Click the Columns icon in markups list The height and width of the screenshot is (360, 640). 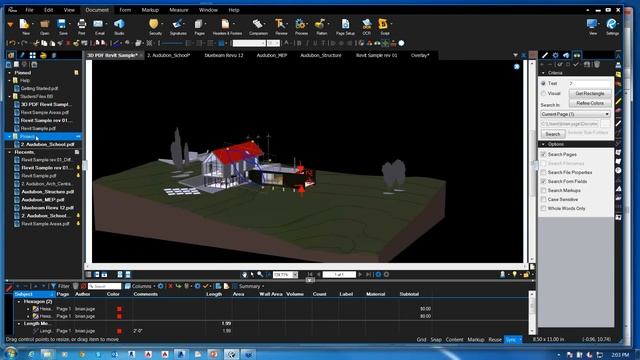128,286
